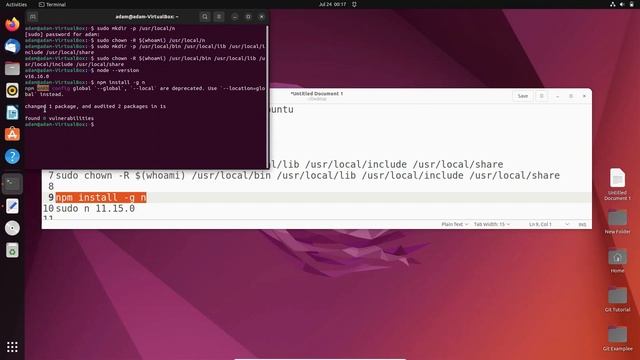Click the terminal title adam@adam-VirtualBox
Screen dimensions: 640x360
click(146, 17)
